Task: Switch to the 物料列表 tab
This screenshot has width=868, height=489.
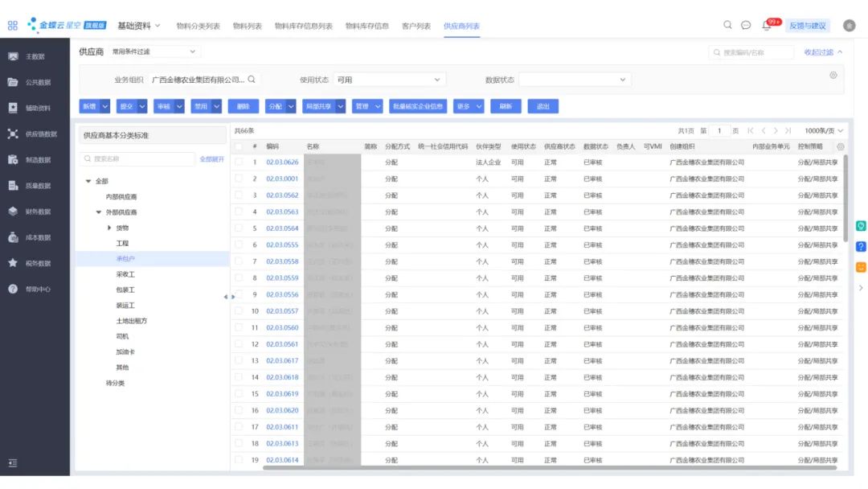Action: [x=248, y=26]
